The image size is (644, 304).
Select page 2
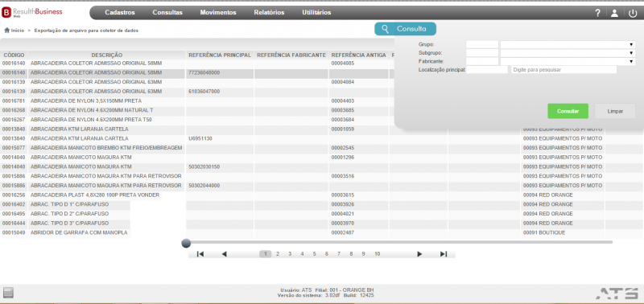pyautogui.click(x=278, y=254)
